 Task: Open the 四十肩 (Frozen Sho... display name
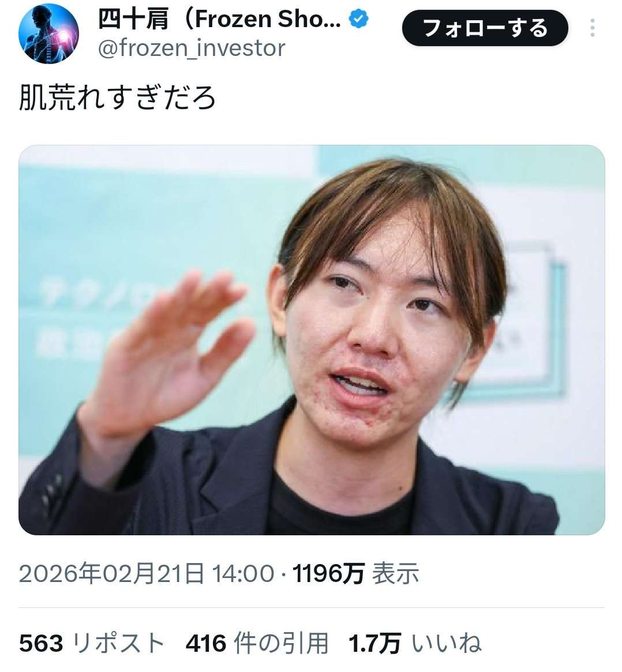click(x=219, y=19)
